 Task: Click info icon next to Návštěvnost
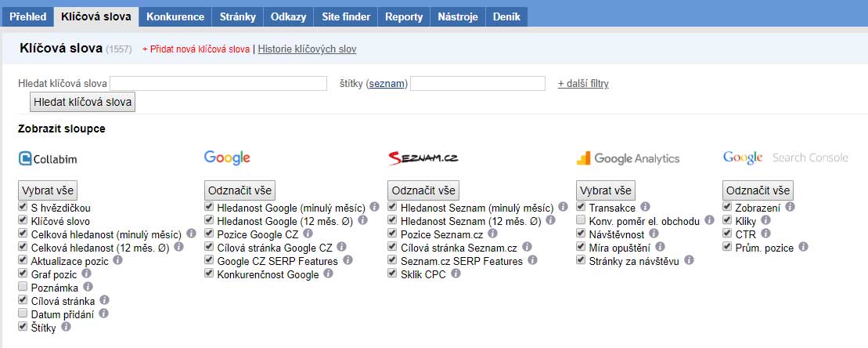[x=654, y=234]
